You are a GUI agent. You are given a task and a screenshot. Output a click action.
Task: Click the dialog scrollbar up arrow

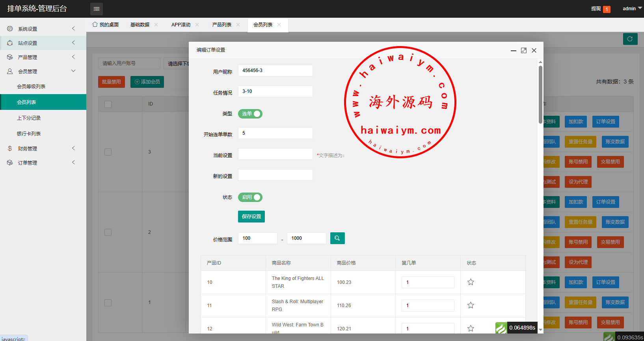(x=540, y=62)
